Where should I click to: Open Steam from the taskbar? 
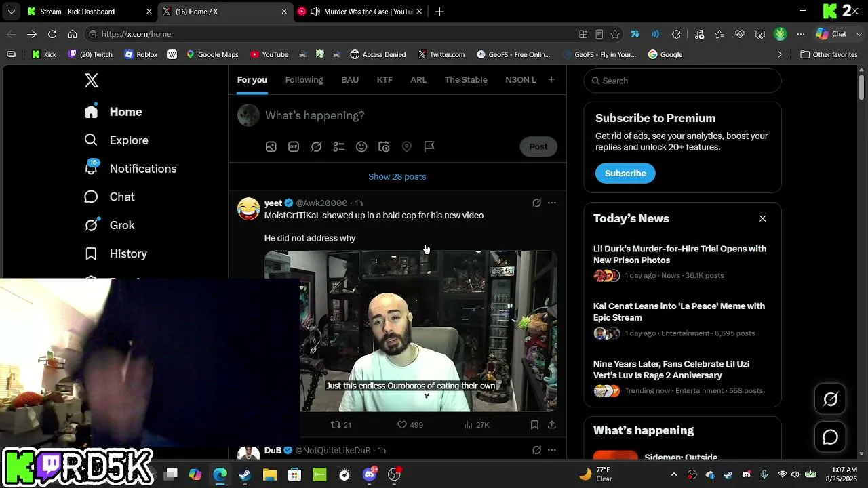245,474
